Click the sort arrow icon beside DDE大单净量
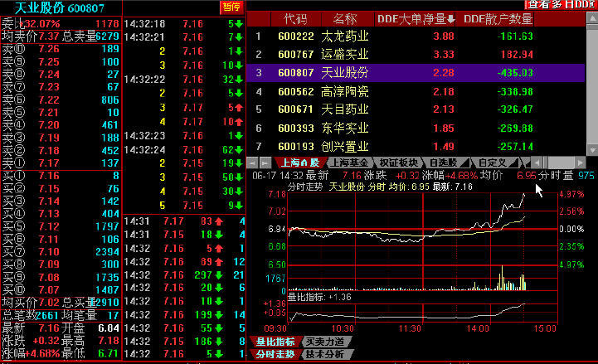The image size is (598, 364). pyautogui.click(x=450, y=18)
